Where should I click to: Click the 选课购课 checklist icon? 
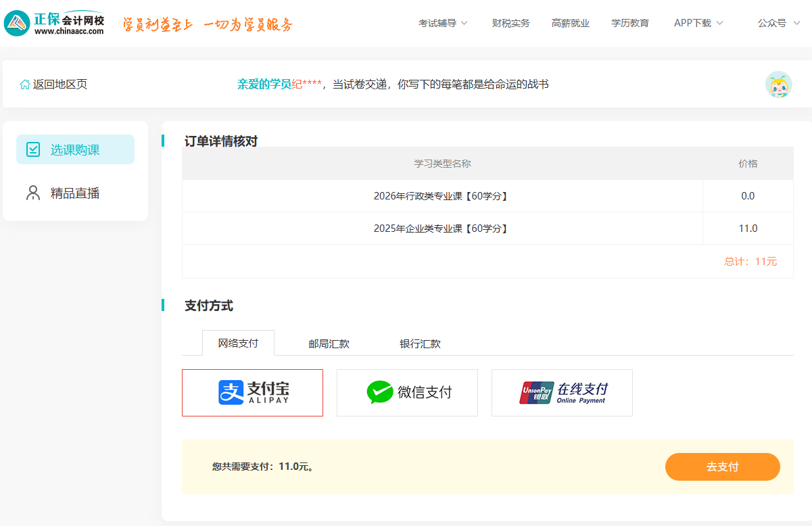tap(33, 149)
